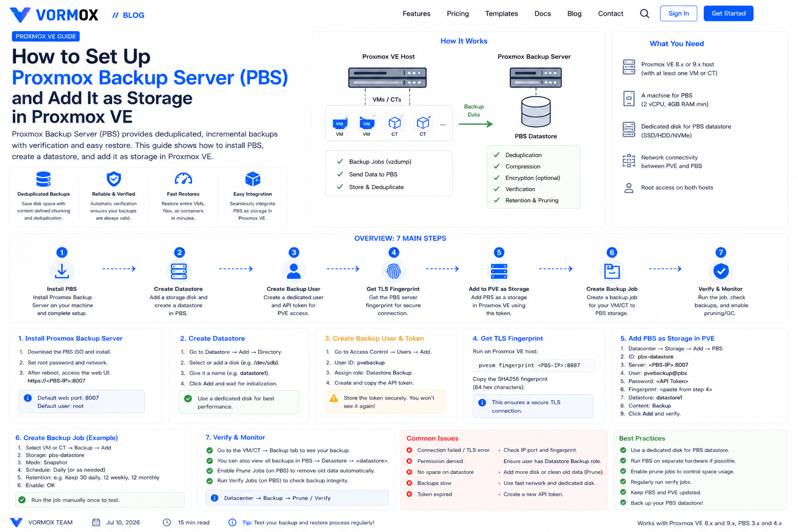Click host icon beside Proxmox VE 8.x requirement
This screenshot has width=798, height=532.
(x=629, y=68)
